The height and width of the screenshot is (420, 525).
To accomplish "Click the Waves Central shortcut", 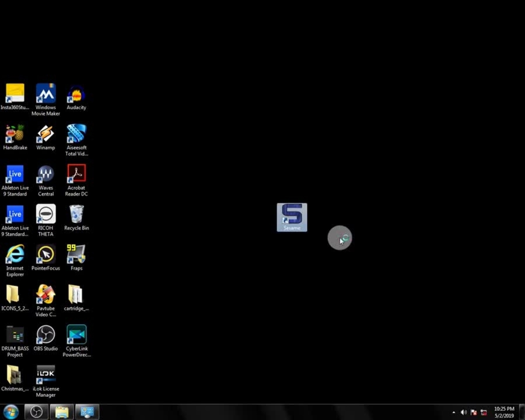I will point(46,180).
